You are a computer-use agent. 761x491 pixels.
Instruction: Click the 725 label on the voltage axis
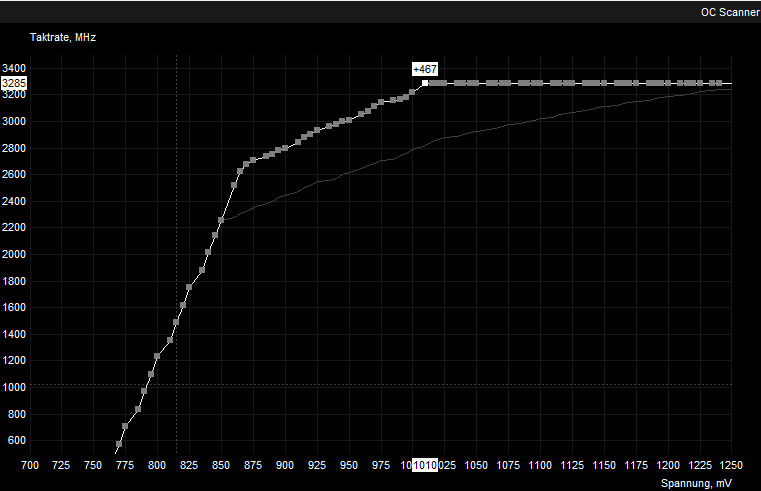click(x=61, y=465)
